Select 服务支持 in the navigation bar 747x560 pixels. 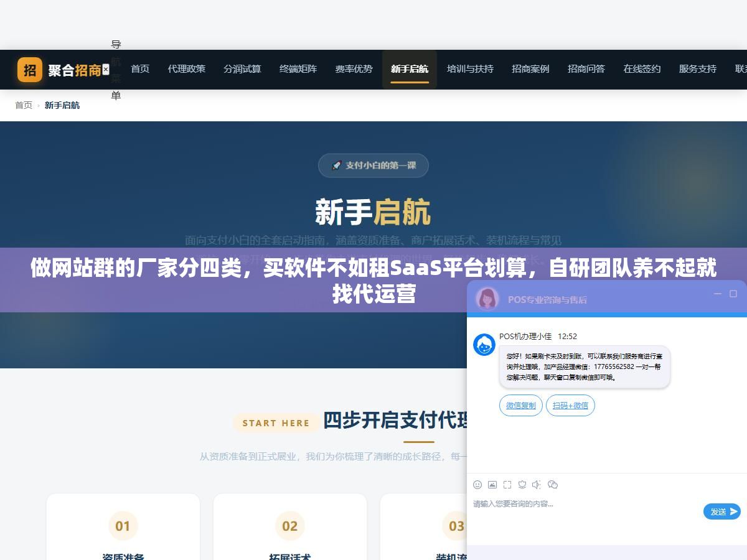(x=698, y=69)
